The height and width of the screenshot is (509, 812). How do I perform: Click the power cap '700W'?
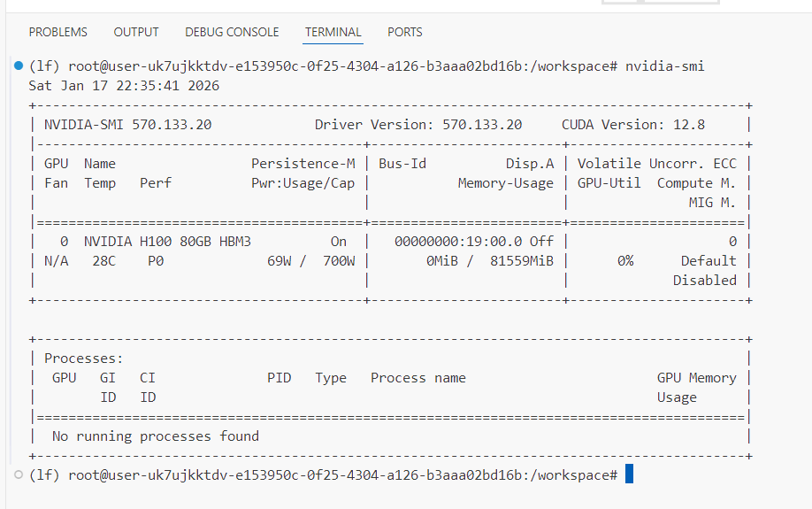[x=339, y=261]
